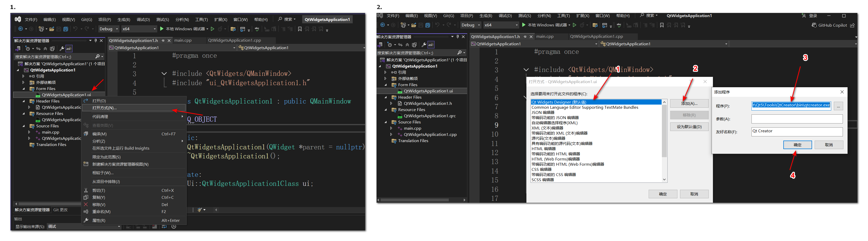
Task: Click 确定 in 添加程序 dialog
Action: (797, 145)
